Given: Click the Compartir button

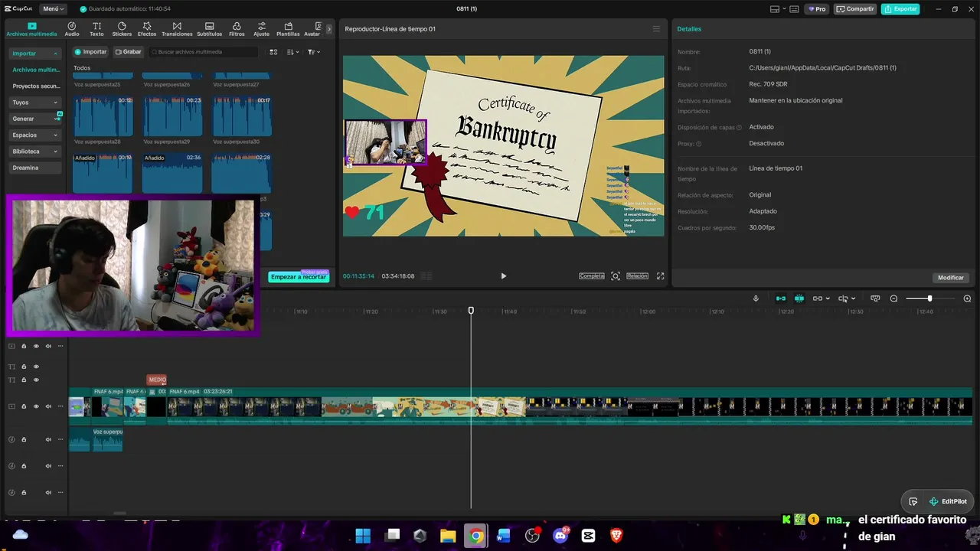Looking at the screenshot, I should tap(855, 9).
